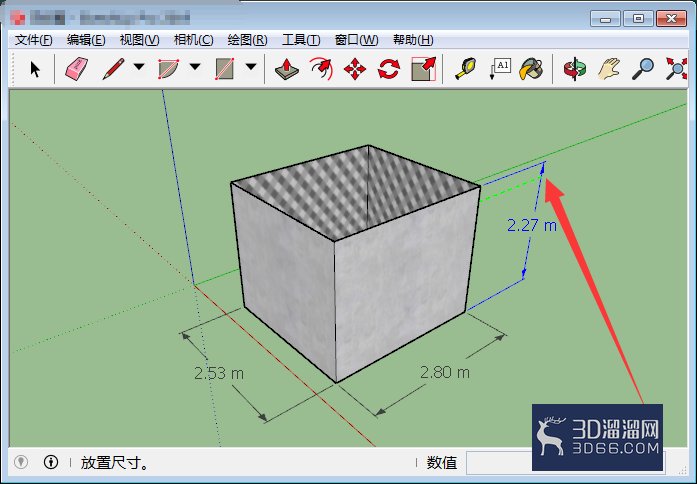Open the shape tool dropdown arrow
Screen dimensions: 697x484
point(251,67)
